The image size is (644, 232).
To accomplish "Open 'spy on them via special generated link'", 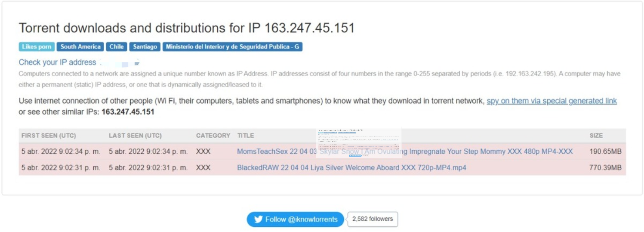I will [x=552, y=101].
